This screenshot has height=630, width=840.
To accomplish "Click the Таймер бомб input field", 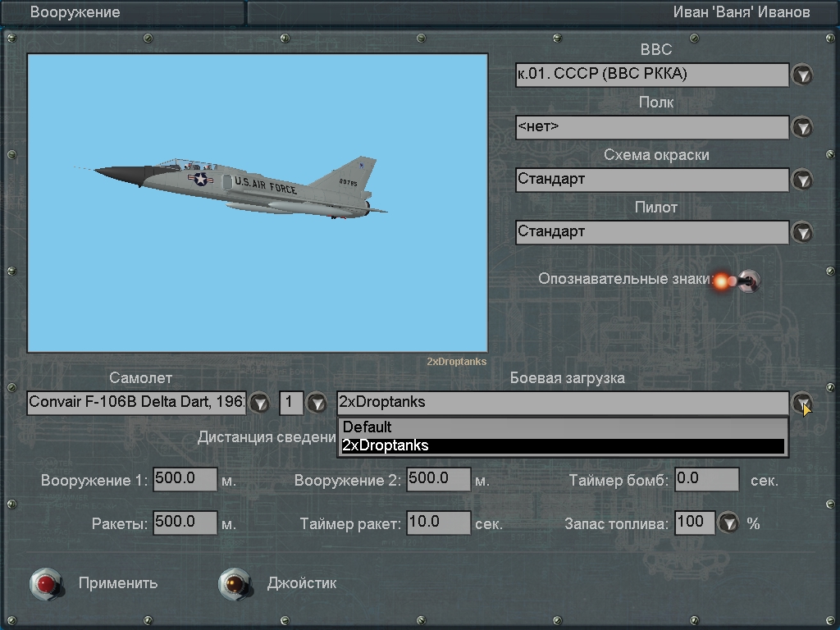I will click(706, 480).
